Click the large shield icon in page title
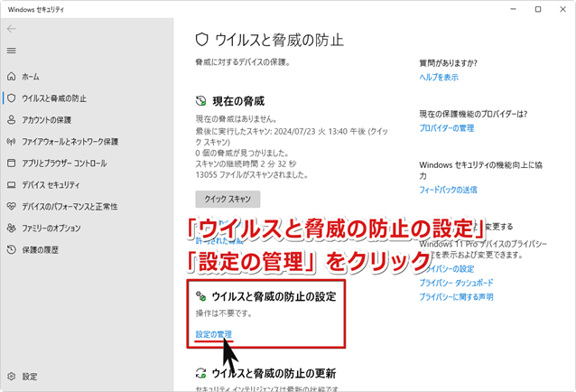Image resolution: width=576 pixels, height=392 pixels. click(201, 40)
